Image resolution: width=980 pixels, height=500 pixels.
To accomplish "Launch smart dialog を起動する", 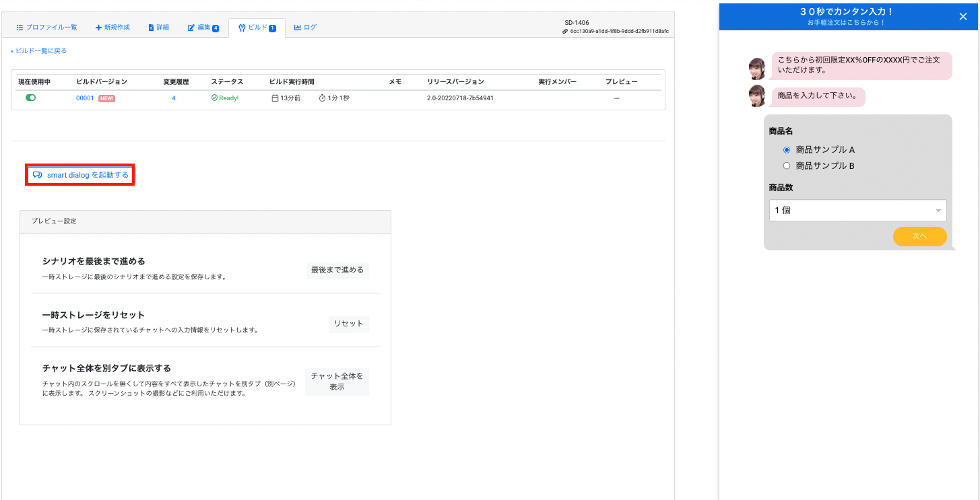I will point(81,175).
